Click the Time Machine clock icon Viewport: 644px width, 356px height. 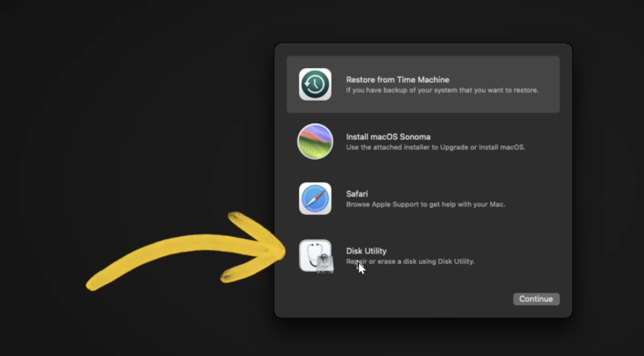[x=315, y=84]
